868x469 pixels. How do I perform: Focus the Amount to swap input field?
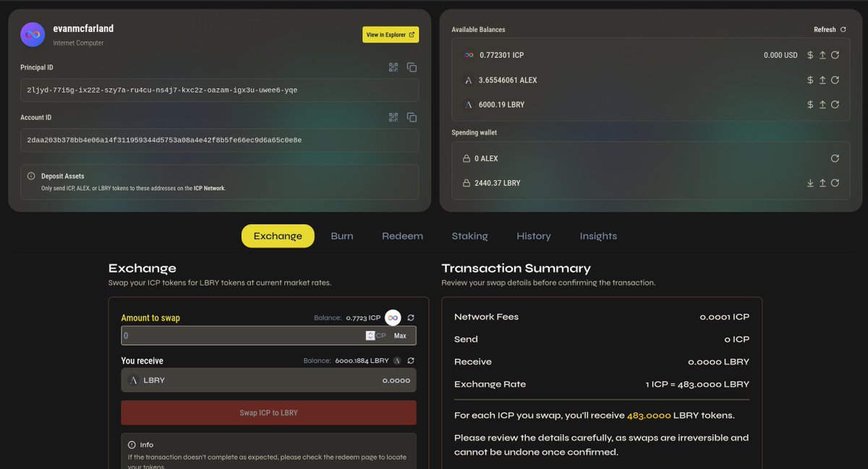[x=268, y=335]
